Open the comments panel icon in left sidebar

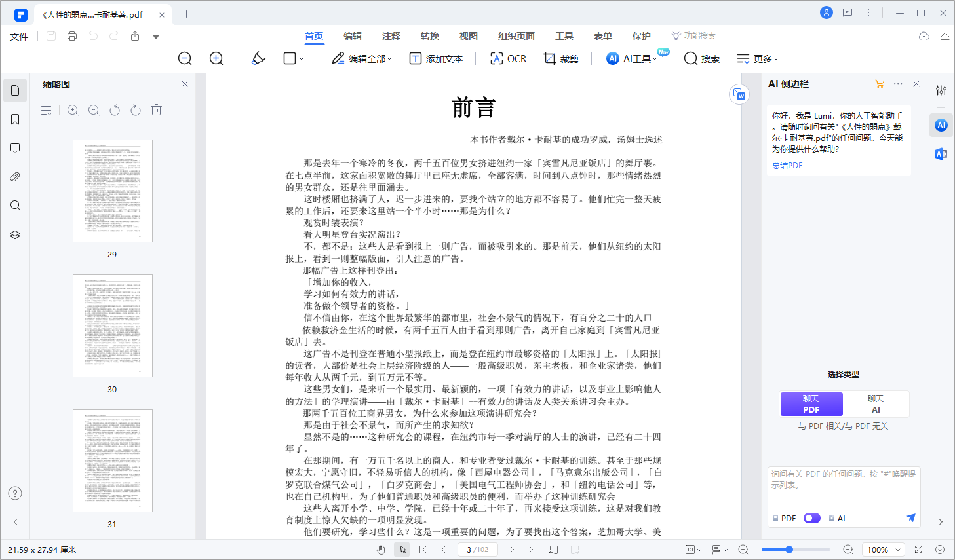15,148
